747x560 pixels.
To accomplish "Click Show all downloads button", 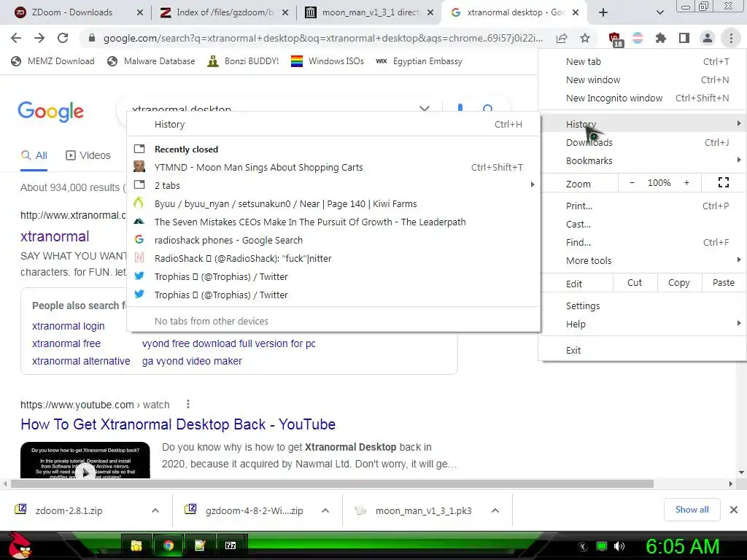I will pos(692,510).
